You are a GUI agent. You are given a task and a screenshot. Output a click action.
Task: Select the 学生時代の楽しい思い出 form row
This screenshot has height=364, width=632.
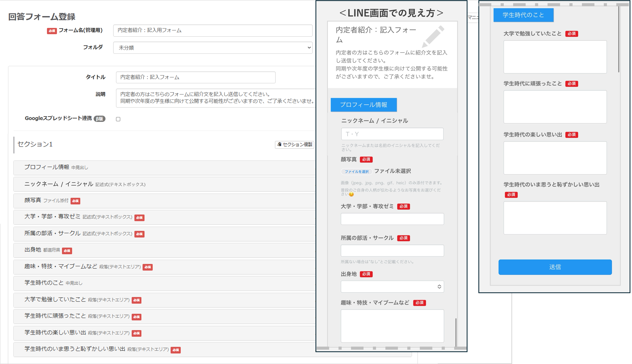tap(164, 333)
